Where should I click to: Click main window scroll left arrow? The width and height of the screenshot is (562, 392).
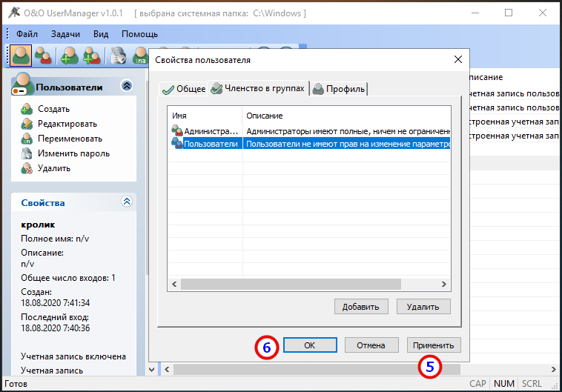click(167, 369)
